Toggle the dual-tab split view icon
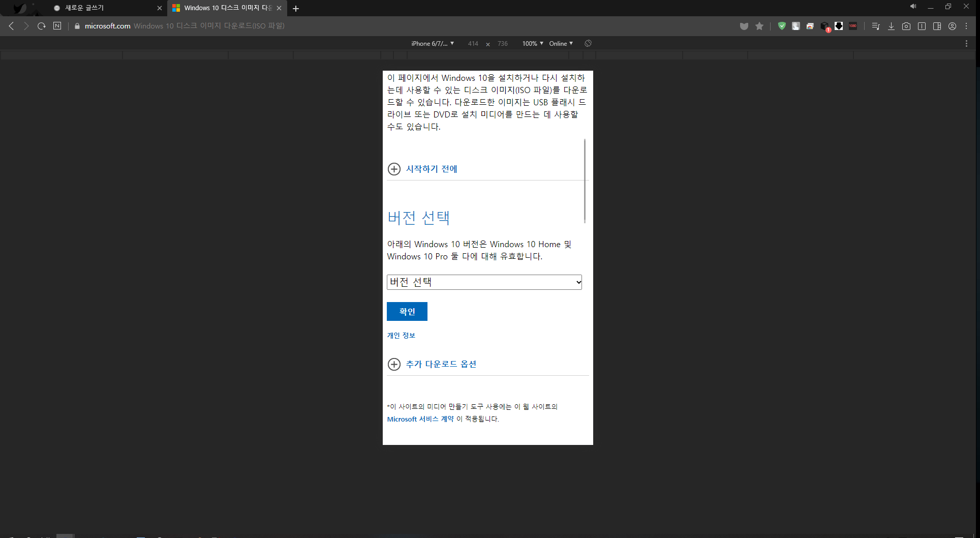Viewport: 980px width, 538px height. tap(922, 26)
